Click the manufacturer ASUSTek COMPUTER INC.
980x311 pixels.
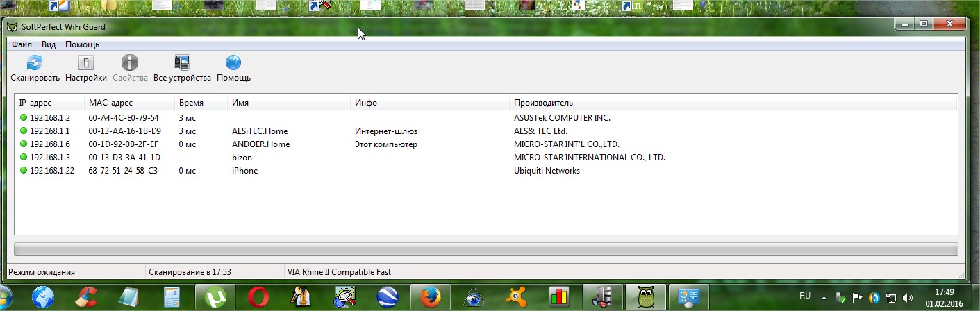[x=562, y=118]
